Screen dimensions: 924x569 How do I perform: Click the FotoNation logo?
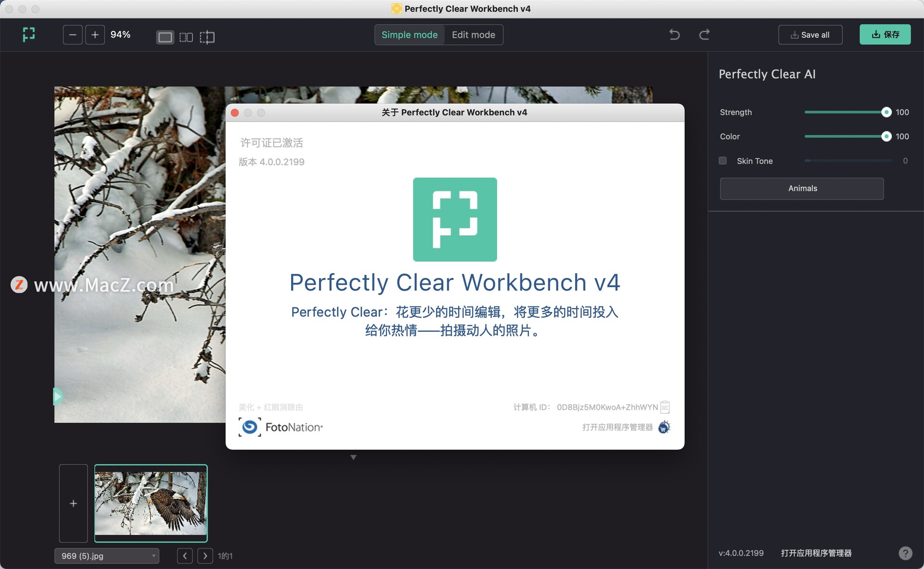[281, 427]
